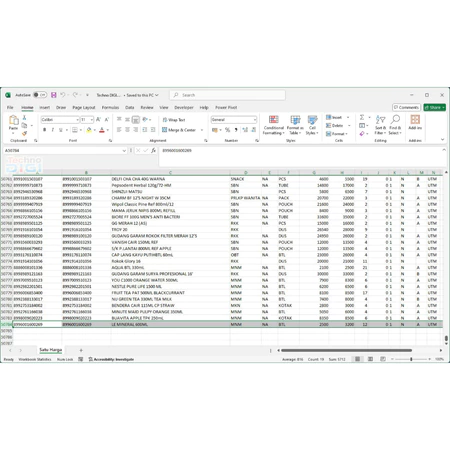The image size is (450, 450).
Task: Add a new sheet with plus button
Action: click(x=81, y=350)
